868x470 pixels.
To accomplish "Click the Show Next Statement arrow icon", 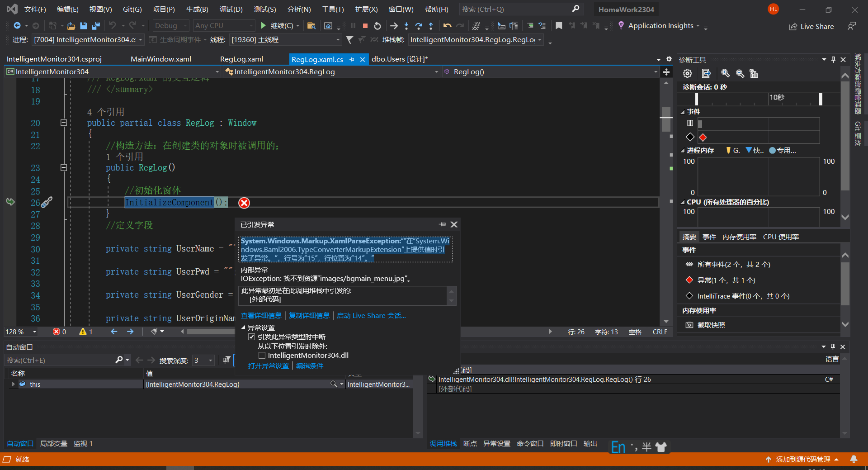I will pyautogui.click(x=394, y=26).
